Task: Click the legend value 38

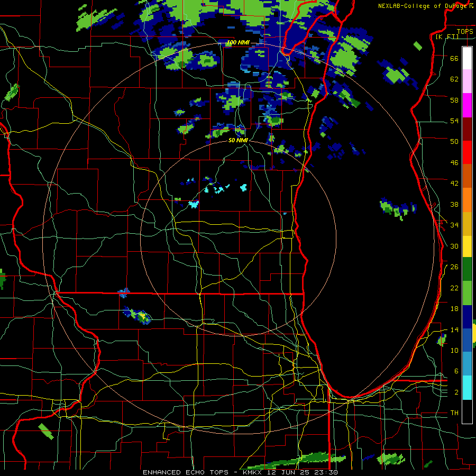Action: pyautogui.click(x=454, y=204)
